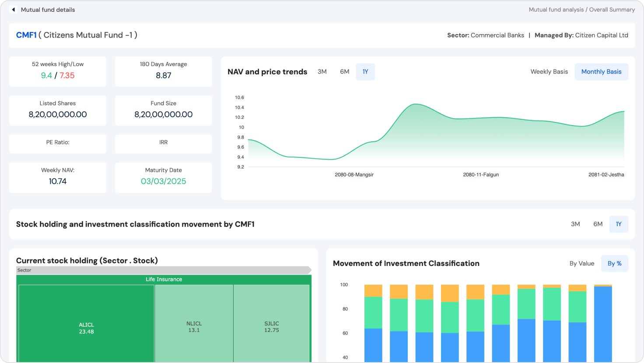Select 6M range for NAV and price trends
The image size is (644, 363).
(345, 72)
